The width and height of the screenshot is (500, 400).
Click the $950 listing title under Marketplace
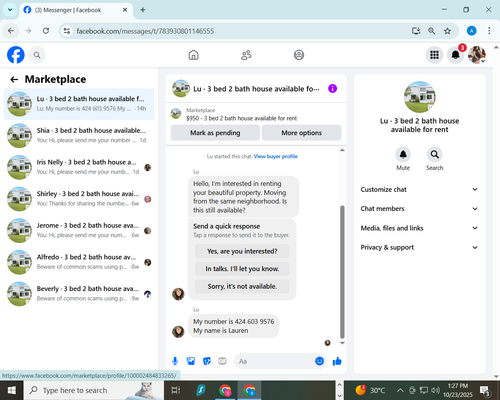point(241,118)
